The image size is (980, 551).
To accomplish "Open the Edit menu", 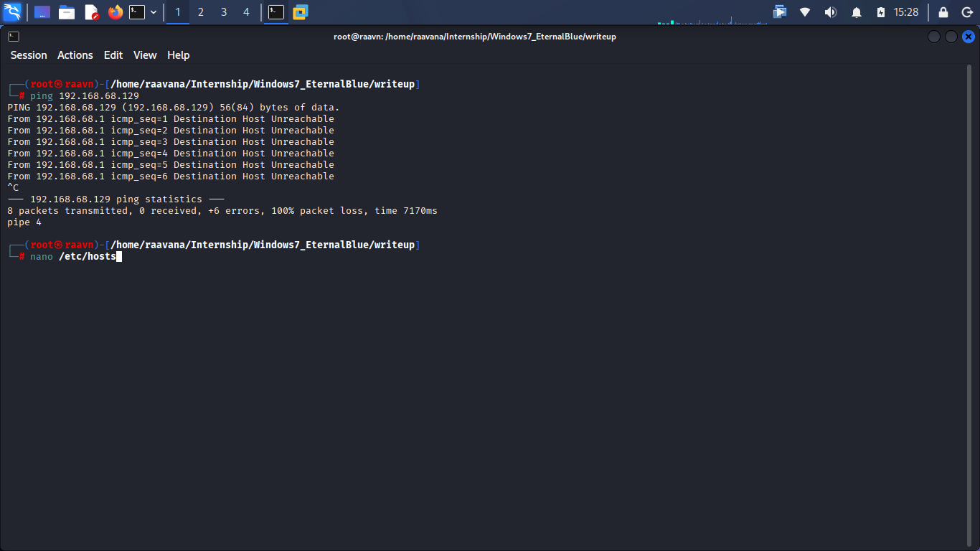I will point(113,55).
